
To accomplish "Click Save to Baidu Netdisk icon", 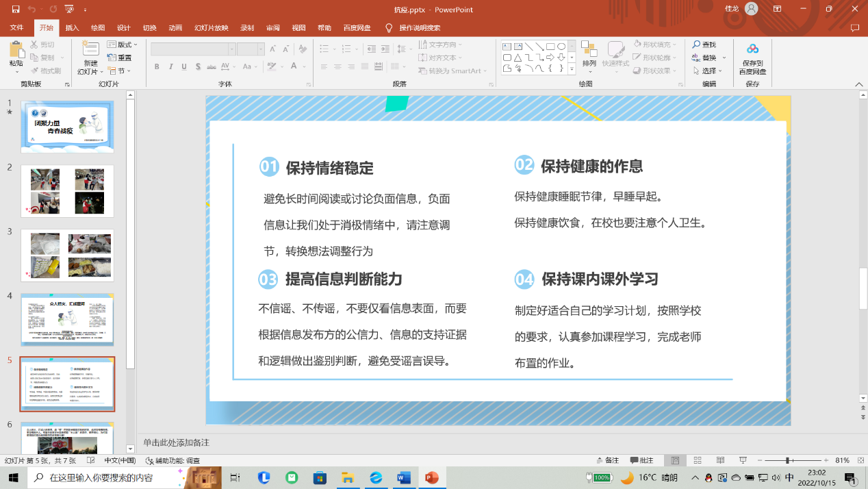I will pos(752,50).
